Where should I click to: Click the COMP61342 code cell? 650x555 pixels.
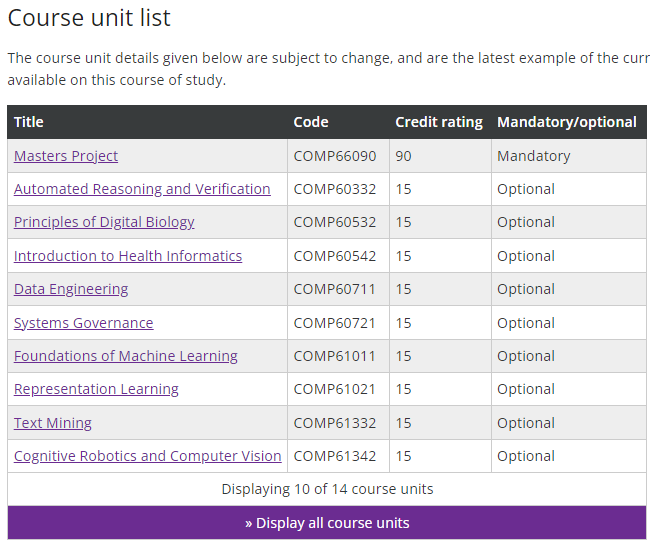pyautogui.click(x=335, y=456)
